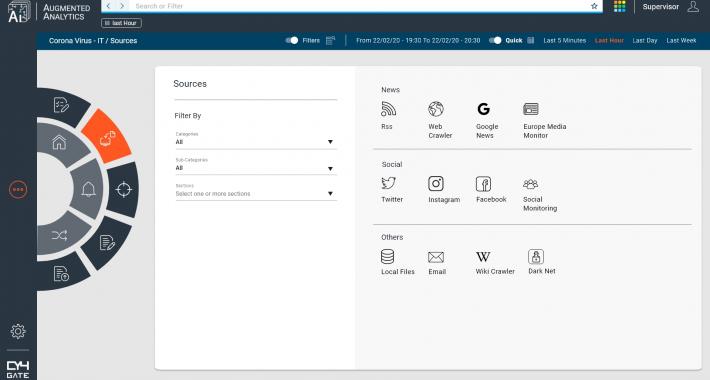The width and height of the screenshot is (710, 380).
Task: Open the Dark Net source
Action: click(541, 262)
